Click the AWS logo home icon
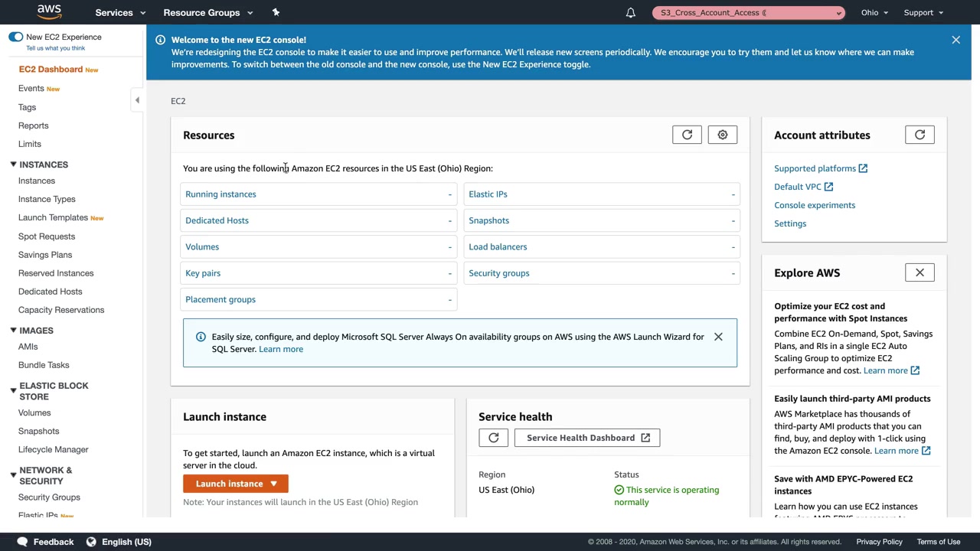This screenshot has height=551, width=980. 49,12
